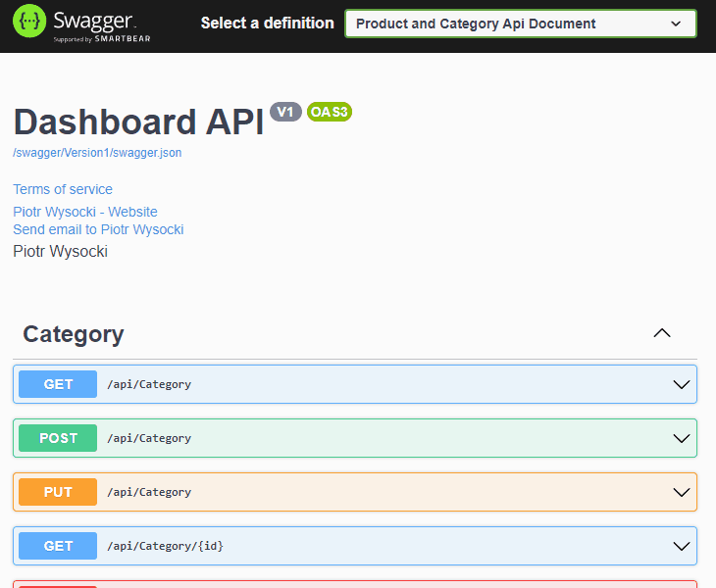
Task: Open the Terms of service link
Action: point(63,189)
